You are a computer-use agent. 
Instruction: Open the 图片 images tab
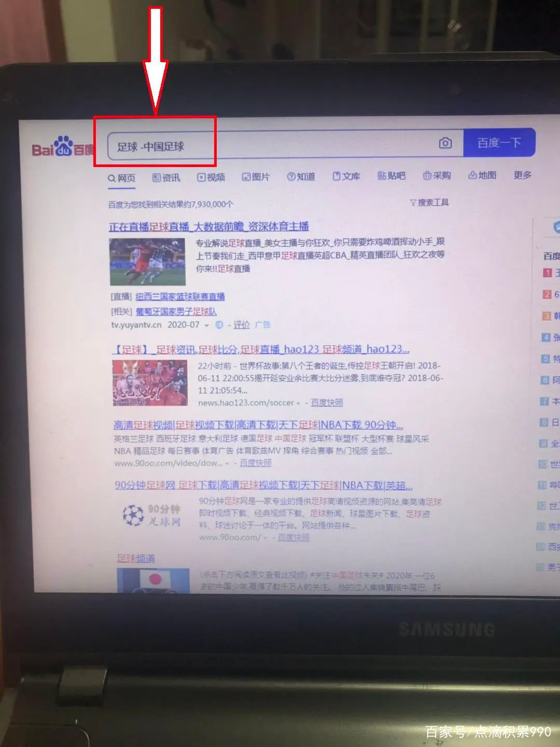(x=256, y=177)
